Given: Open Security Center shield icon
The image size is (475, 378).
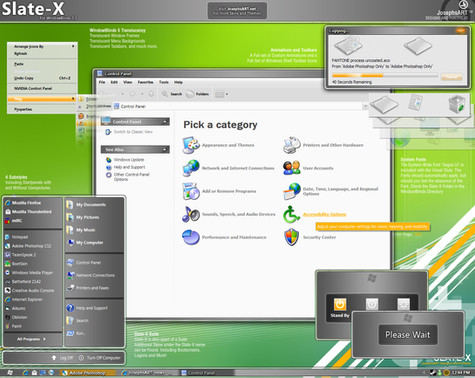Looking at the screenshot, I should 291,237.
